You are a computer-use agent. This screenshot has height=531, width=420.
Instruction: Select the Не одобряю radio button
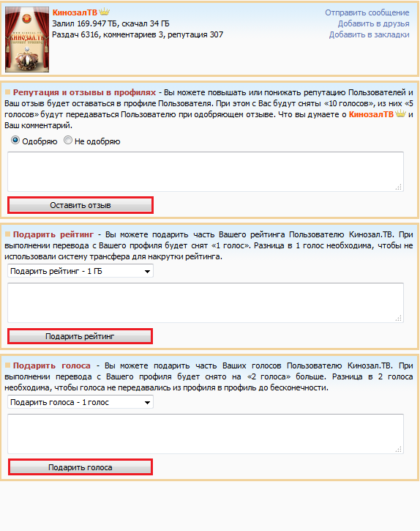pos(68,140)
